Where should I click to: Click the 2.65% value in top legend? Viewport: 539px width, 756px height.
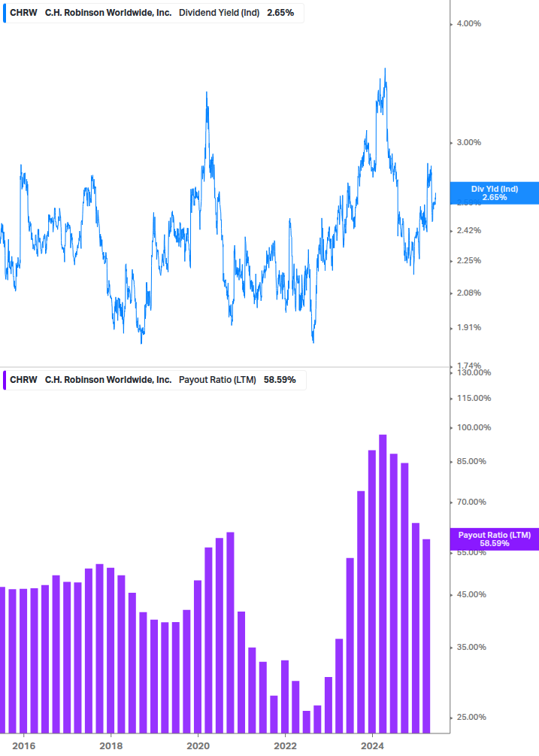tap(280, 13)
